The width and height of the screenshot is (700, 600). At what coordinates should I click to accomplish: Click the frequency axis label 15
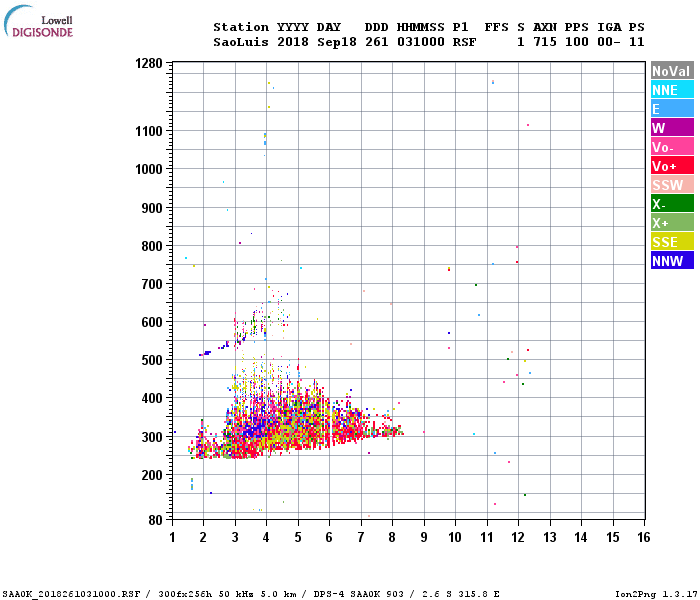tap(613, 537)
